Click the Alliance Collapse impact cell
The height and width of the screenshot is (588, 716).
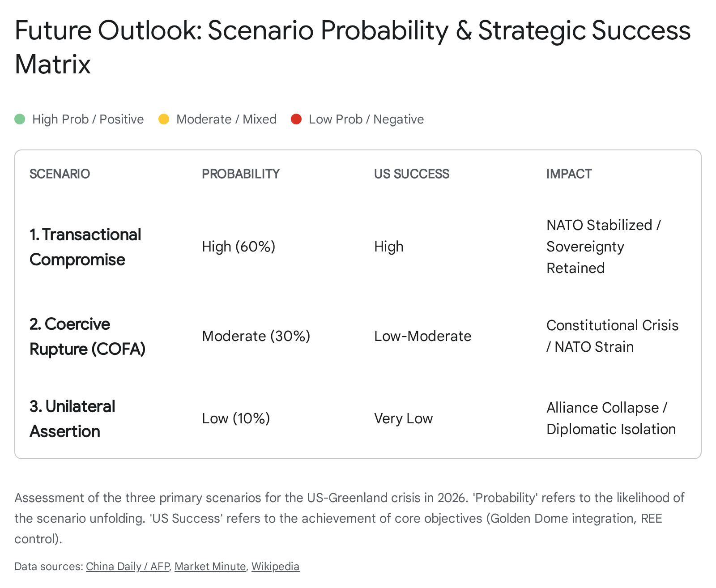[611, 418]
